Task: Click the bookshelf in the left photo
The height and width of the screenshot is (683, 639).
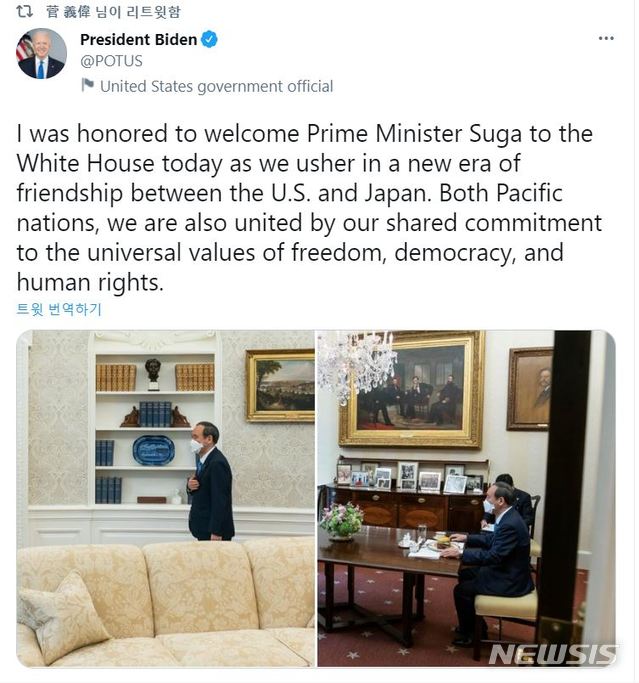Action: pyautogui.click(x=153, y=420)
